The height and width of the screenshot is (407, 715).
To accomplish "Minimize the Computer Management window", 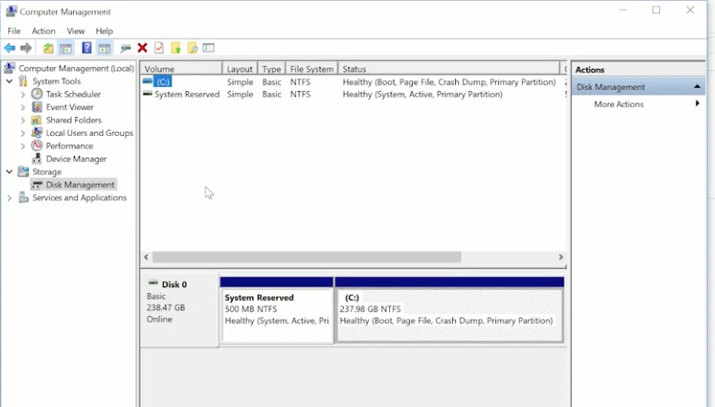I will click(x=623, y=10).
